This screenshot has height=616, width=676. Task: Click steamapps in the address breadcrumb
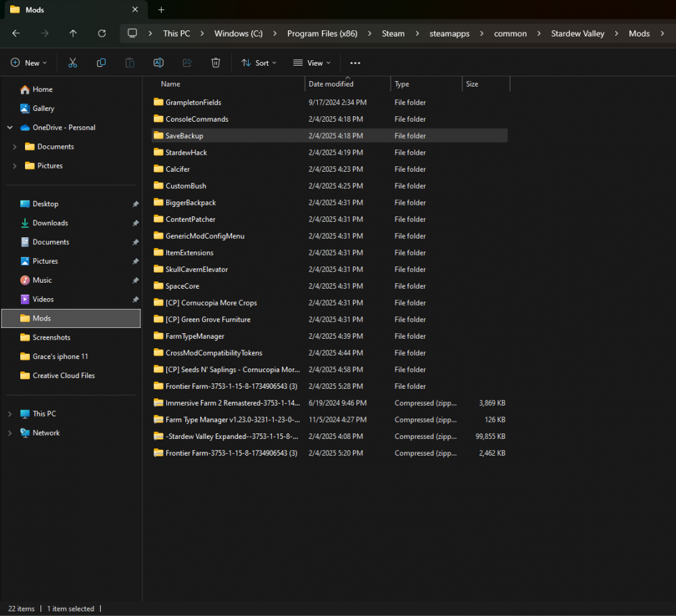450,33
